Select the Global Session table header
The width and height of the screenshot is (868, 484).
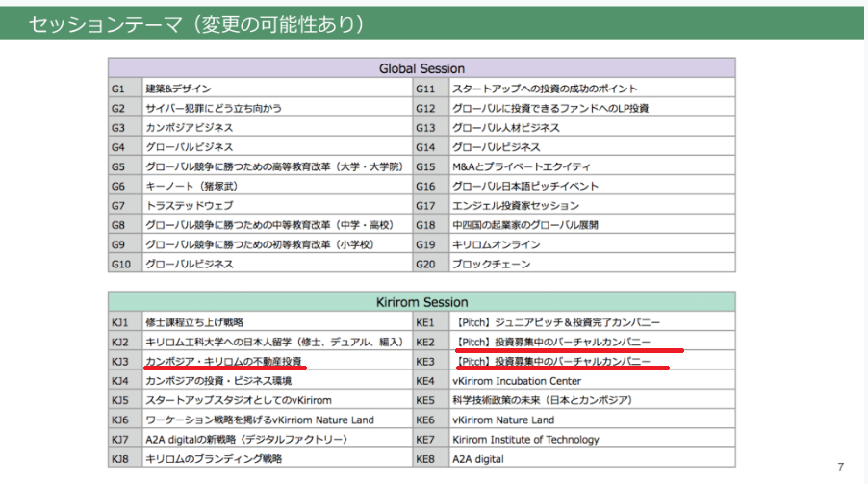click(421, 68)
